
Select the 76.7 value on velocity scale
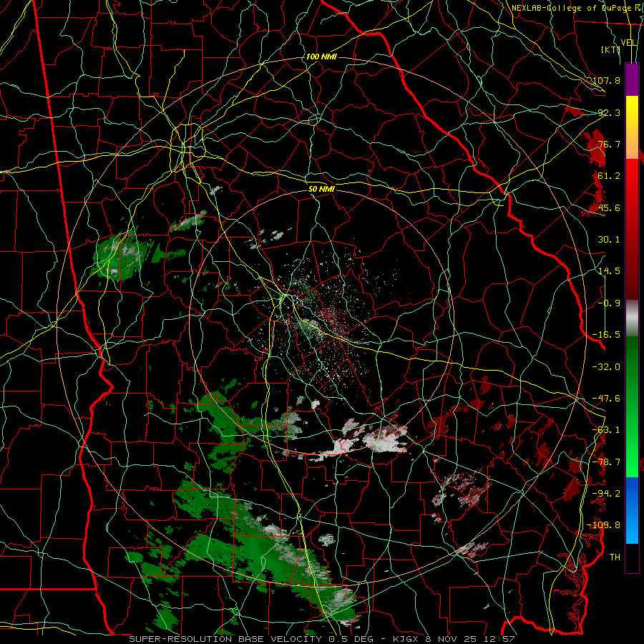pyautogui.click(x=609, y=144)
